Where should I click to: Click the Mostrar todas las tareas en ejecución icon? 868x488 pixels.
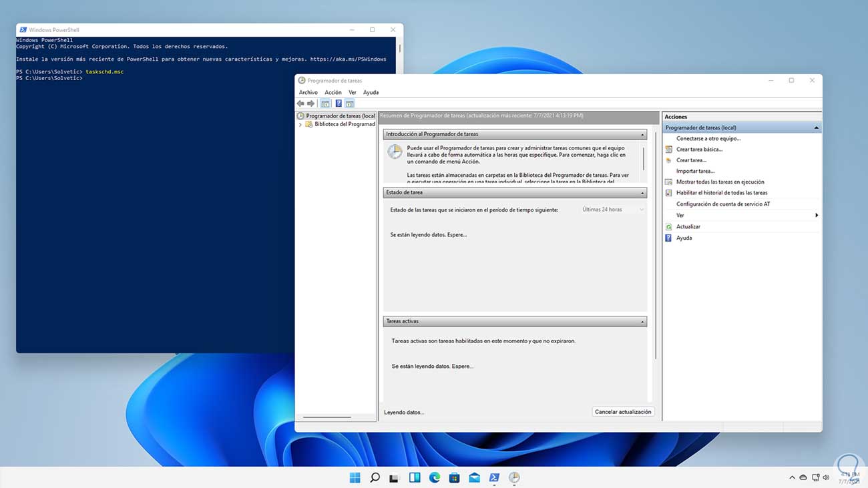(x=669, y=182)
